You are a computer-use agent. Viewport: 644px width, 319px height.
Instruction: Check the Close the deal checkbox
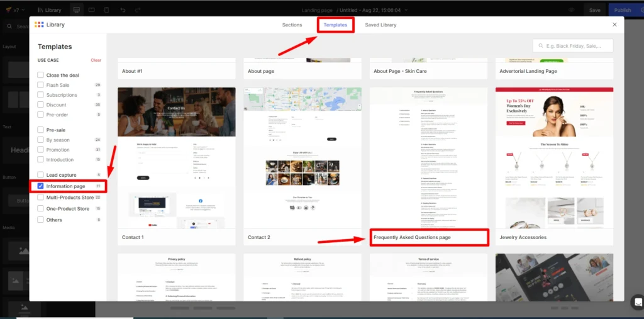coord(40,75)
